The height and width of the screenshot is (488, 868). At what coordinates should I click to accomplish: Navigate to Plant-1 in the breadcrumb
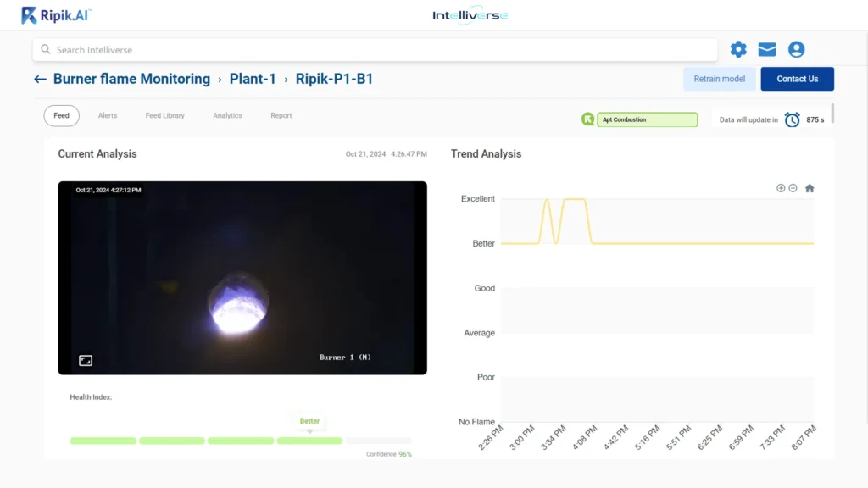[x=253, y=79]
